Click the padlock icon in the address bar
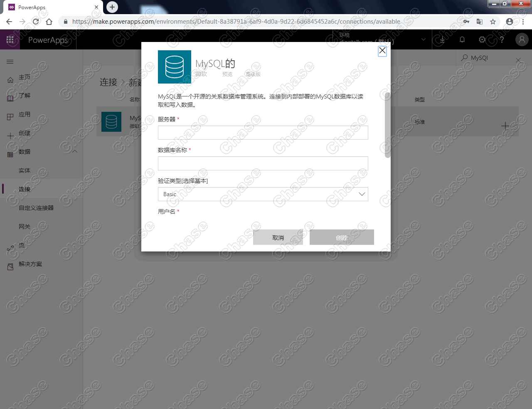Image resolution: width=532 pixels, height=409 pixels. tap(65, 21)
